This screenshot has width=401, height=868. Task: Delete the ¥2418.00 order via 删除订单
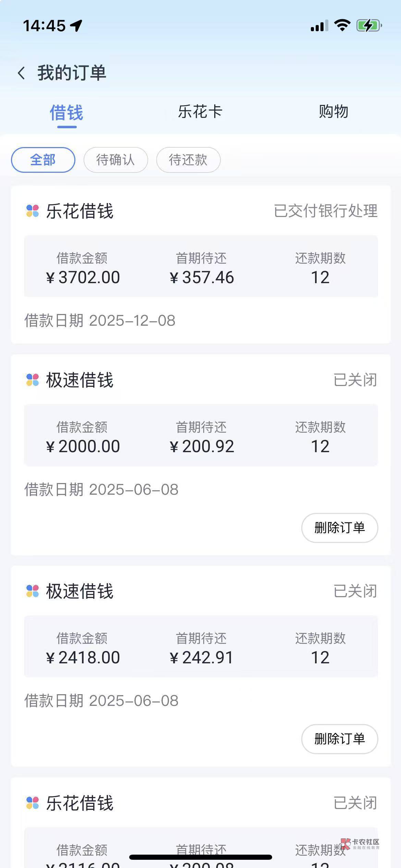339,739
